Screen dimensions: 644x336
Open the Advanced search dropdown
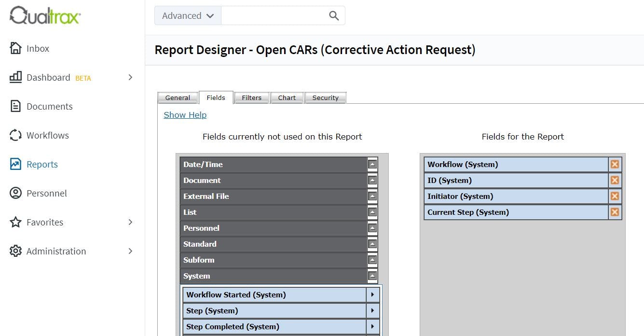click(188, 15)
